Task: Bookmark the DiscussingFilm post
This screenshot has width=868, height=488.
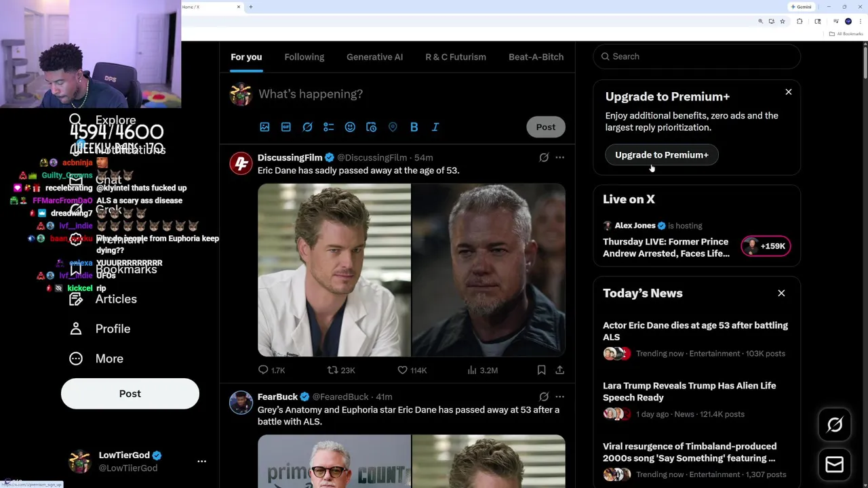Action: (541, 370)
